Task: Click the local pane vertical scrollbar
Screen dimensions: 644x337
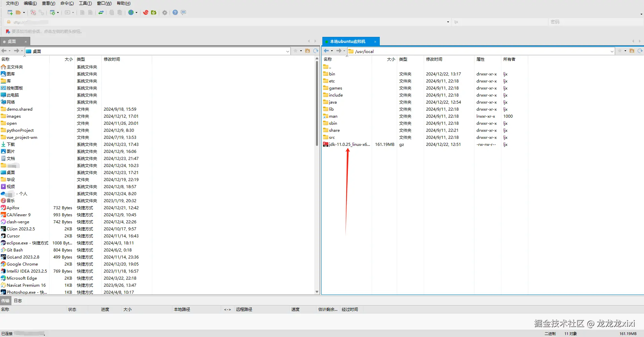Action: pos(317,103)
